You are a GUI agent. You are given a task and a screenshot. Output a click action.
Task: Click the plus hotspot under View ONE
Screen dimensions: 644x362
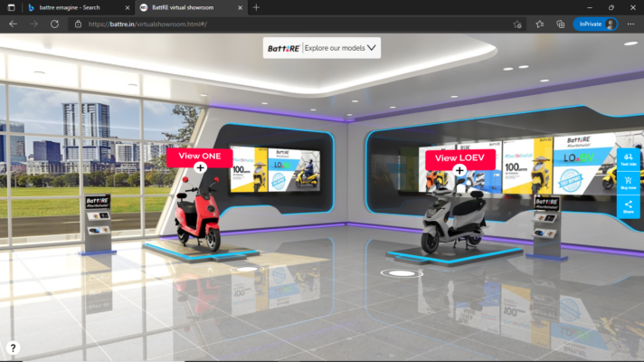[200, 167]
